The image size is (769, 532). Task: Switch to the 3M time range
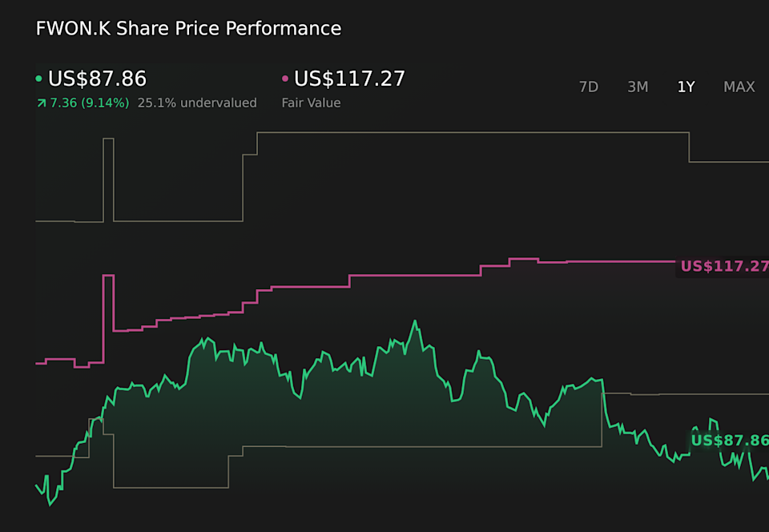click(x=638, y=87)
